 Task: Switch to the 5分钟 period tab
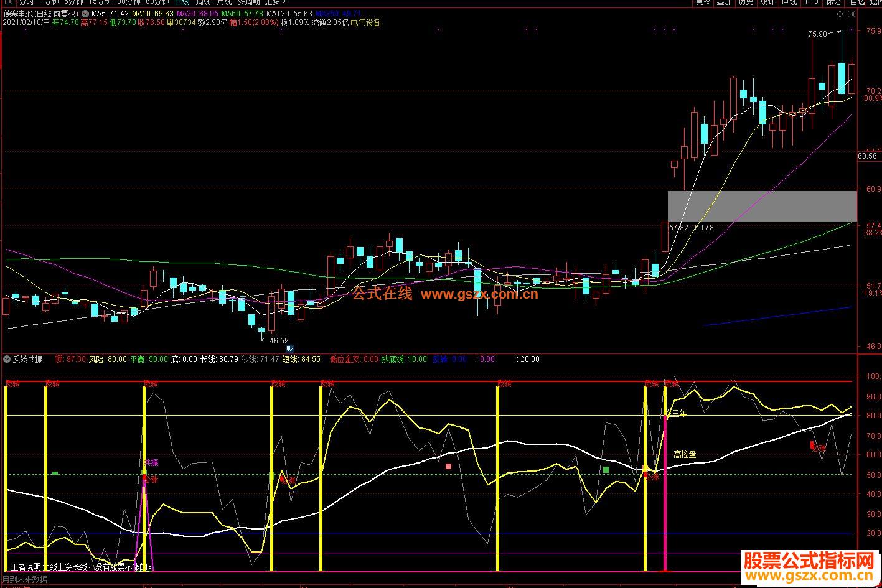click(73, 2)
